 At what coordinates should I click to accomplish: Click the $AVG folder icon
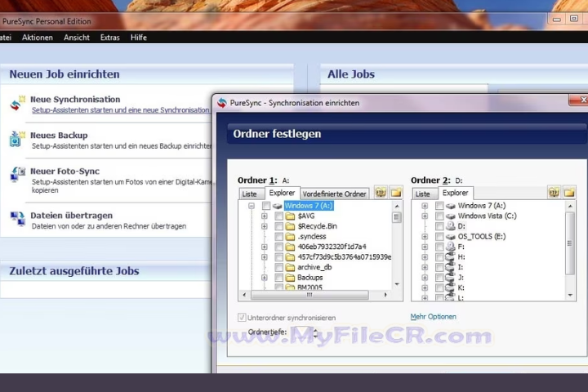click(x=290, y=216)
